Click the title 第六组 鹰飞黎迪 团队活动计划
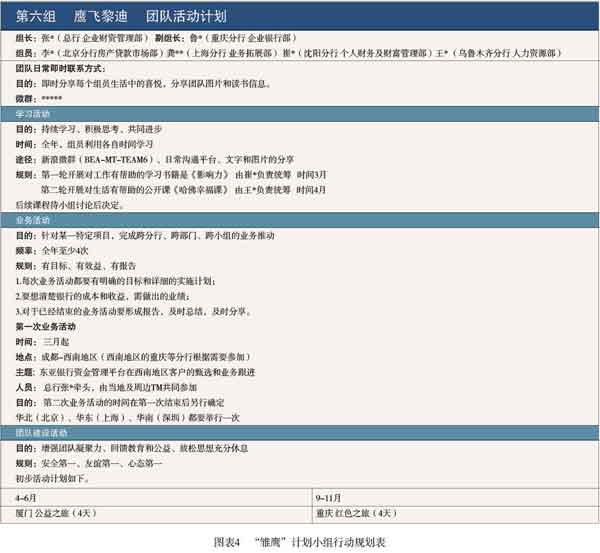Image resolution: width=600 pixels, height=553 pixels. click(125, 17)
